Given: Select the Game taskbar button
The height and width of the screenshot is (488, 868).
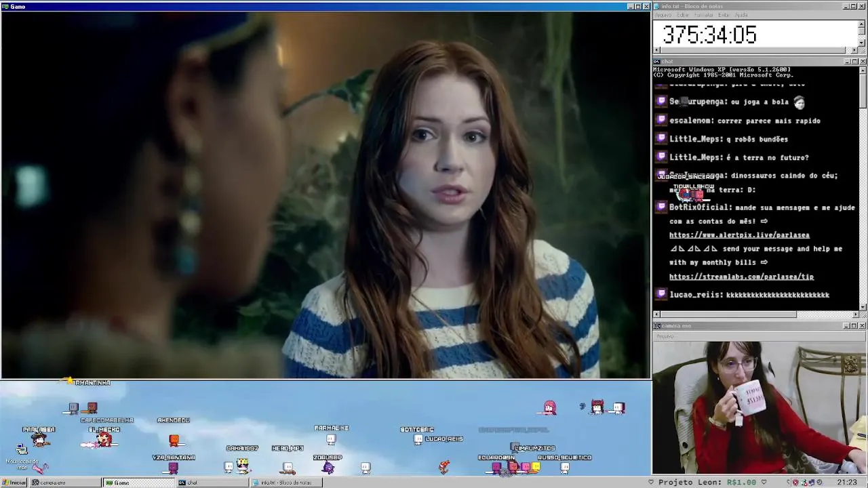Looking at the screenshot, I should (x=138, y=483).
